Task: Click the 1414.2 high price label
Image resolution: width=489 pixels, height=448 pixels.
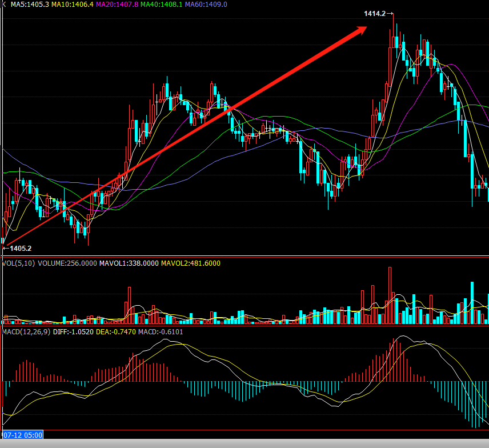Action: tap(375, 13)
